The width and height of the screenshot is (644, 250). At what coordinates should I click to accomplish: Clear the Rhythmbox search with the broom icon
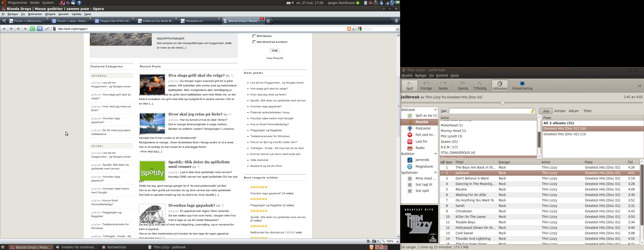[533, 111]
